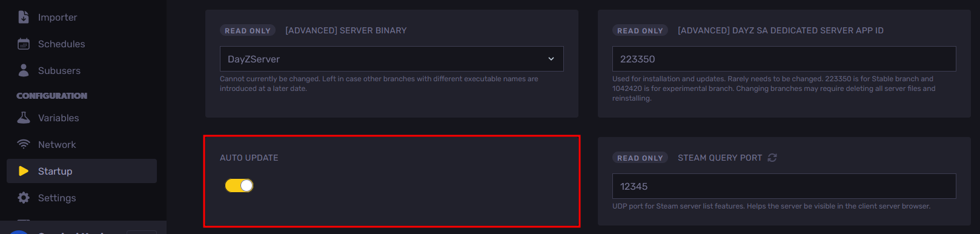The image size is (980, 234).
Task: Click the Steam Query Port 12345 field
Action: tap(784, 186)
